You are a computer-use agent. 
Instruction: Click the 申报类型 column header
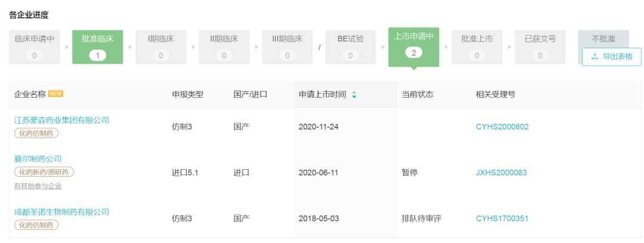click(188, 95)
